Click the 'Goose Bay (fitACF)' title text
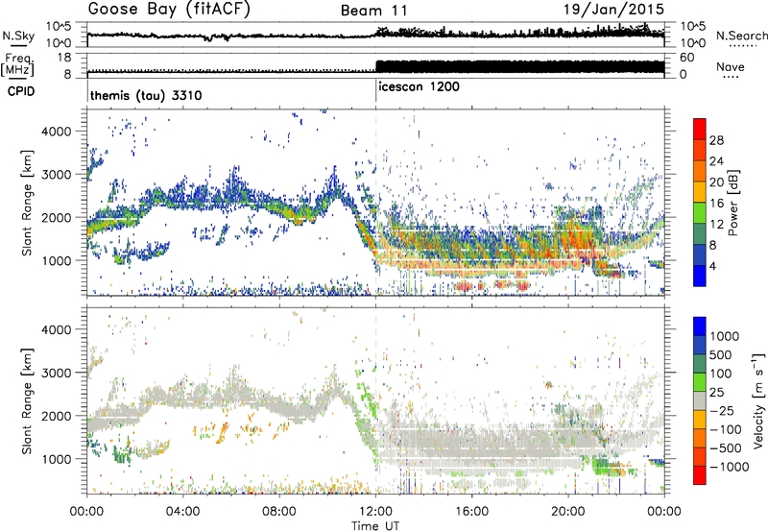This screenshot has width=768, height=532. [169, 10]
